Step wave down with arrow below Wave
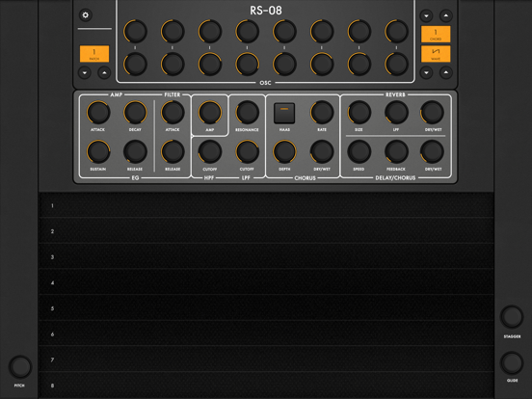Screen dimensions: 532x399 (426, 72)
